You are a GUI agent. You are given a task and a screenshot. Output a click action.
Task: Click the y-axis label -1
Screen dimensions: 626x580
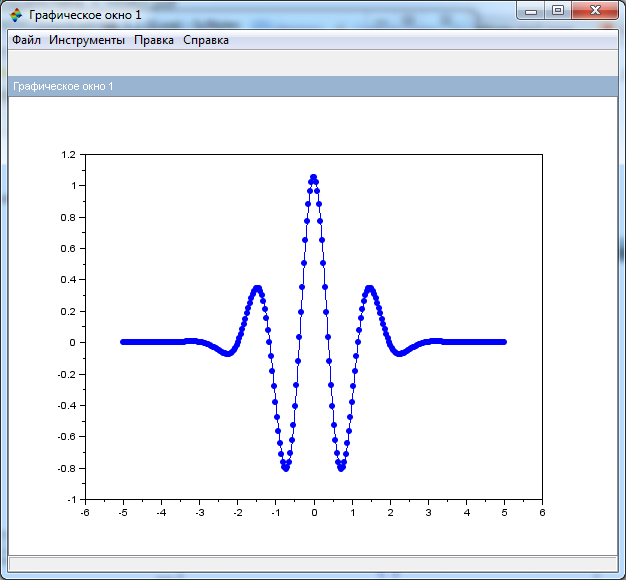pos(71,500)
